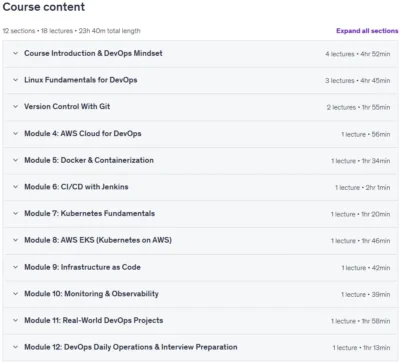Image resolution: width=400 pixels, height=362 pixels.
Task: Expand Module 5 Docker & Containerization chevron
Action: [x=15, y=160]
